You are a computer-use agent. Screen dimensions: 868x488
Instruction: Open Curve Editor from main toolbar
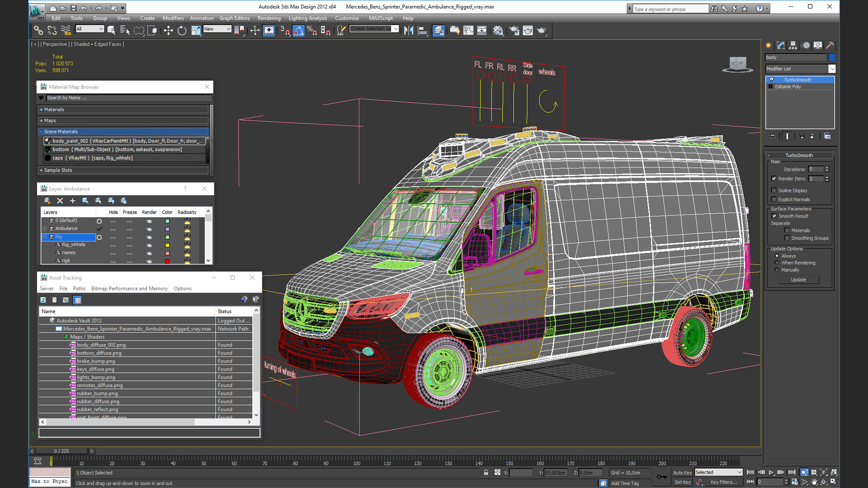(x=468, y=30)
